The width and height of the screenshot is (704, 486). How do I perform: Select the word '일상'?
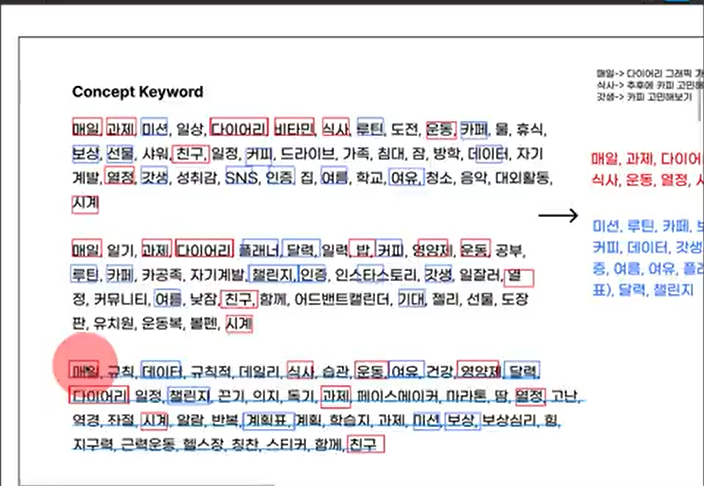[x=189, y=129]
